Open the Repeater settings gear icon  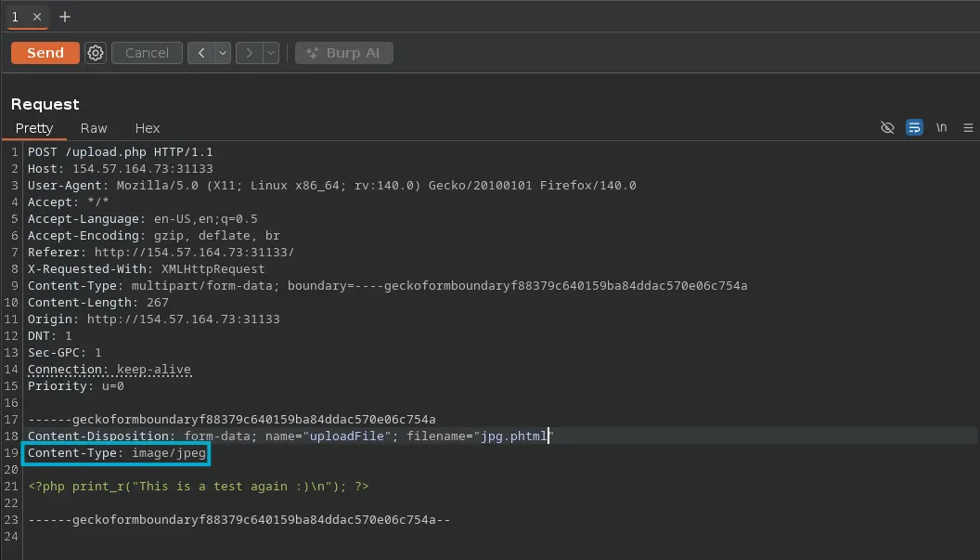point(96,53)
